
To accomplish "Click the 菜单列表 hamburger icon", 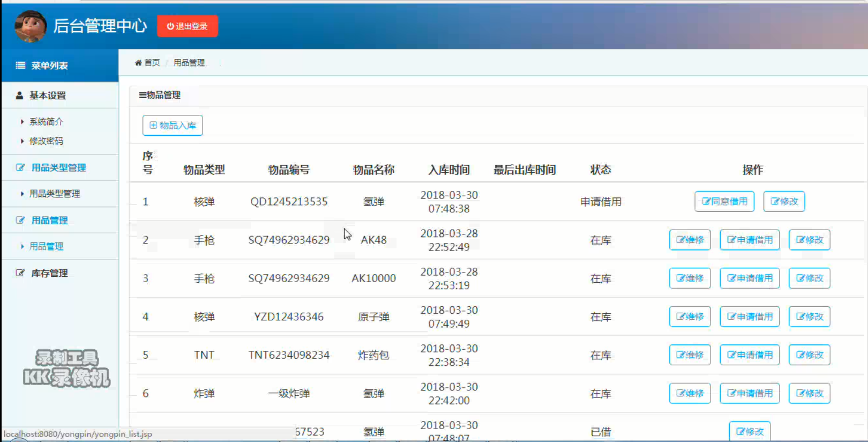I will tap(20, 65).
